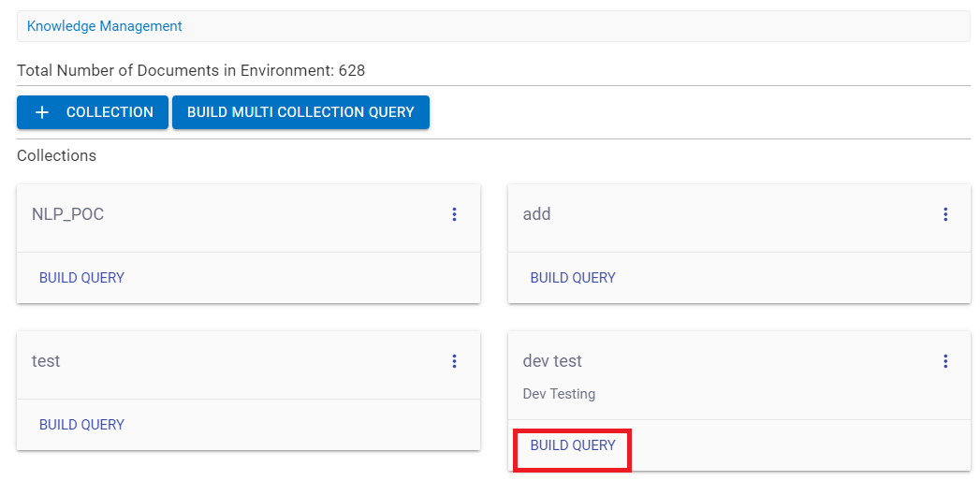
Task: Click the dev test collection title
Action: coord(552,361)
